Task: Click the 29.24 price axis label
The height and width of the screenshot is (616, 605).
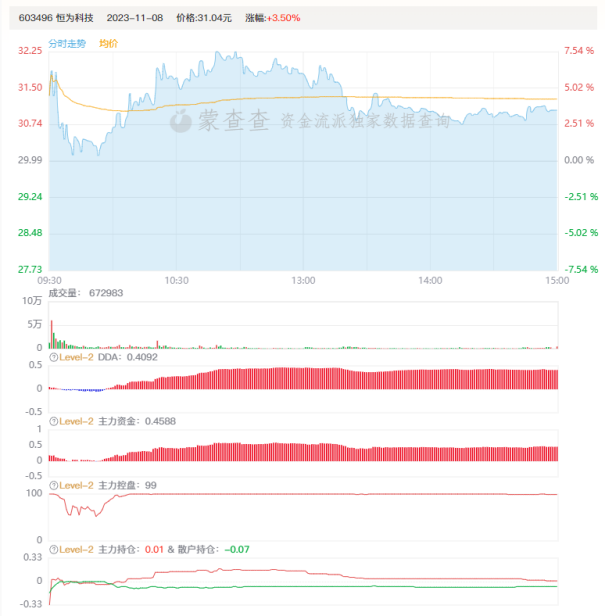Action: [30, 196]
